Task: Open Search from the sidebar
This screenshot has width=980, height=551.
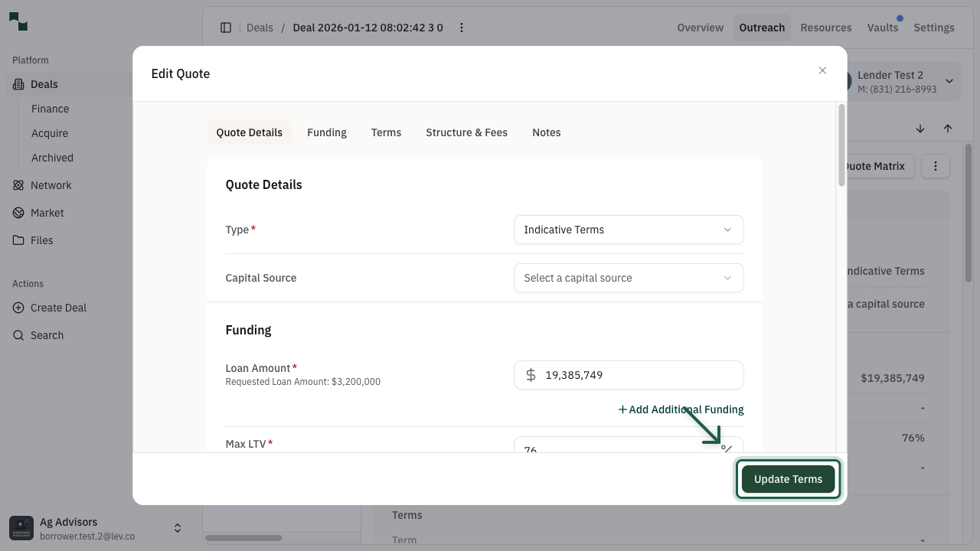Action: [x=18, y=335]
